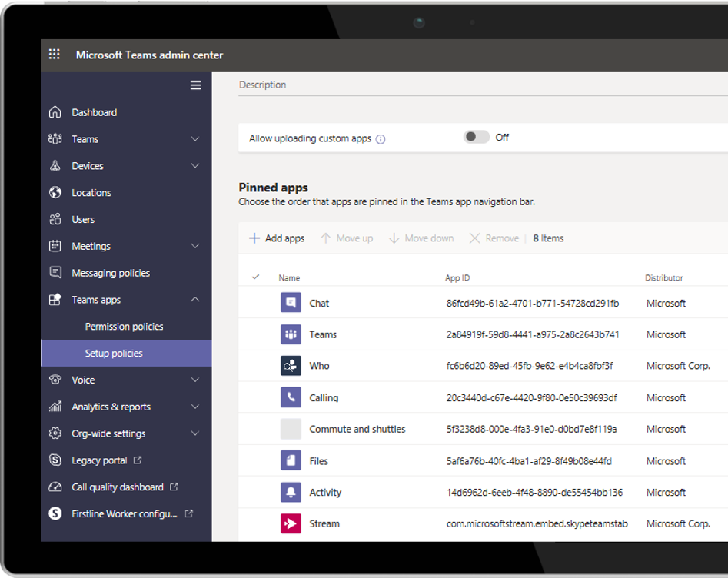728x578 pixels.
Task: Click the info icon beside custom apps
Action: (x=381, y=139)
